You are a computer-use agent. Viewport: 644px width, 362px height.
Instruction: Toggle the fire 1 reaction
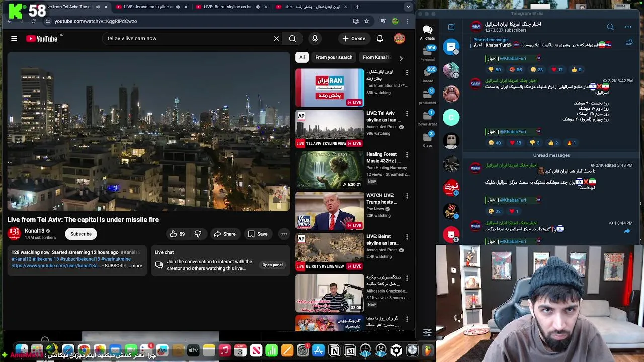coord(571,143)
